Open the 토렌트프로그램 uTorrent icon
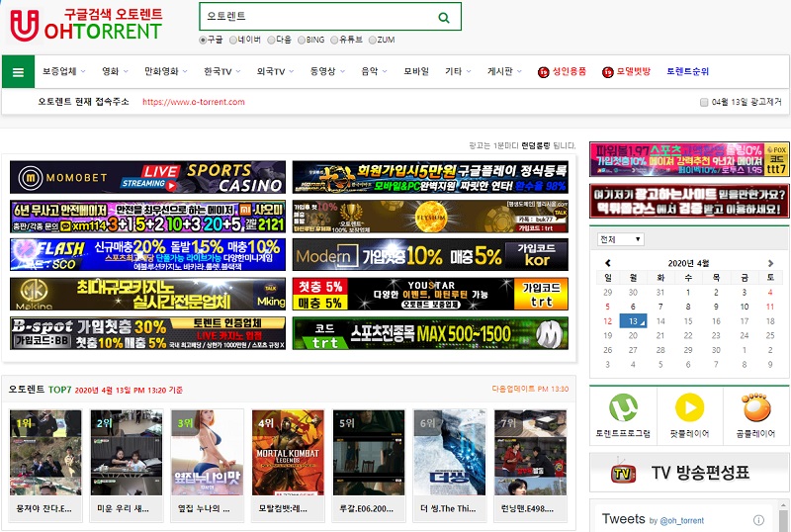Viewport: 791px width, 532px height. [x=623, y=407]
